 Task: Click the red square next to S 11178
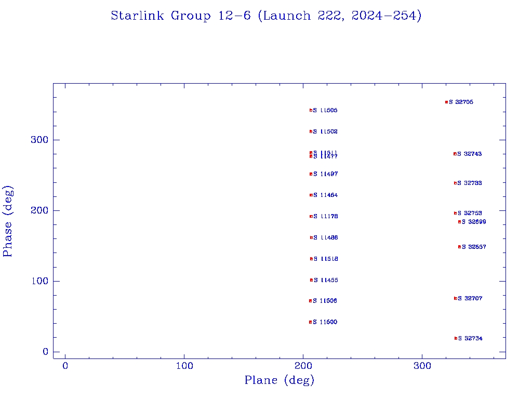point(311,216)
